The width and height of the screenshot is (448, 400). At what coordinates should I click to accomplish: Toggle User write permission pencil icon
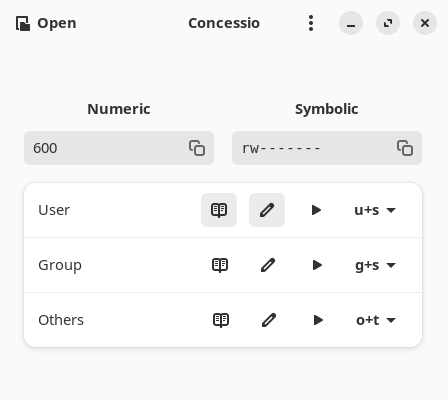267,210
